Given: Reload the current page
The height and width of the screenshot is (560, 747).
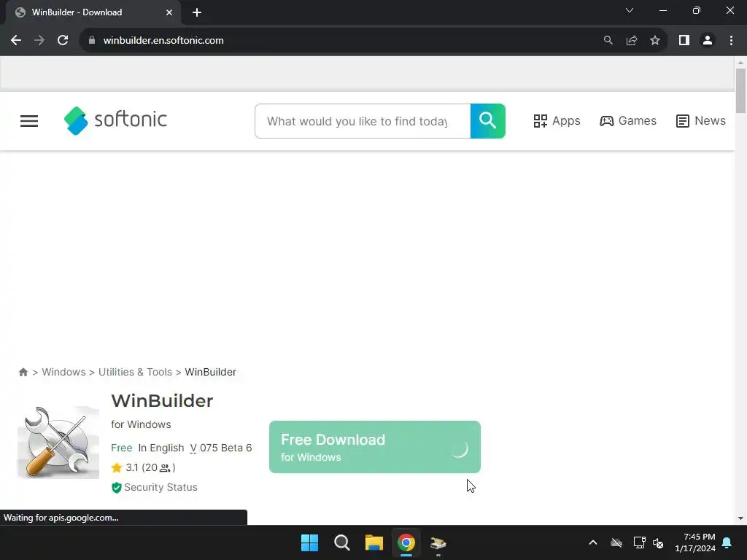Looking at the screenshot, I should (63, 41).
